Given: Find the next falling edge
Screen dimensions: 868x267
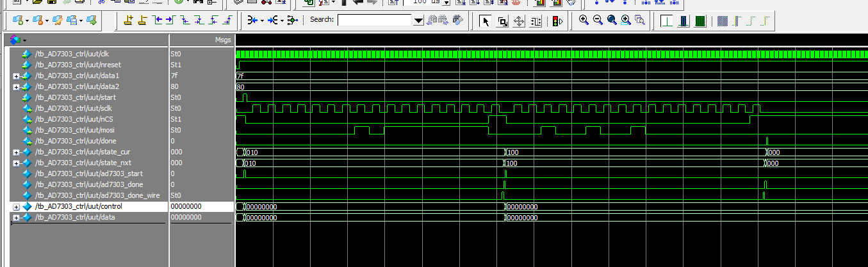Looking at the screenshot, I should (x=199, y=20).
